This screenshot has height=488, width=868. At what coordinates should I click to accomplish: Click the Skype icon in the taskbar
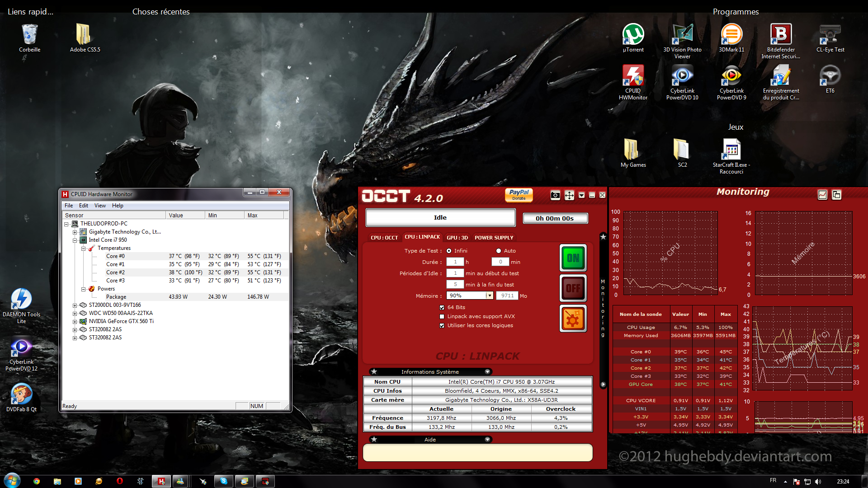click(x=224, y=481)
